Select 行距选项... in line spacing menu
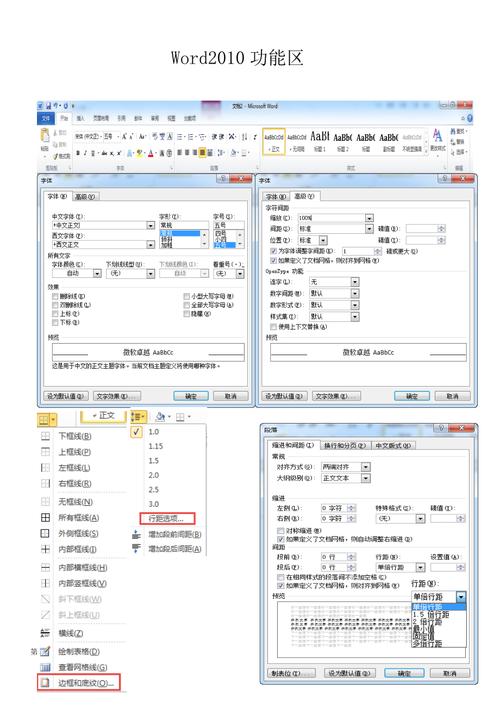Image resolution: width=500 pixels, height=708 pixels. (167, 518)
